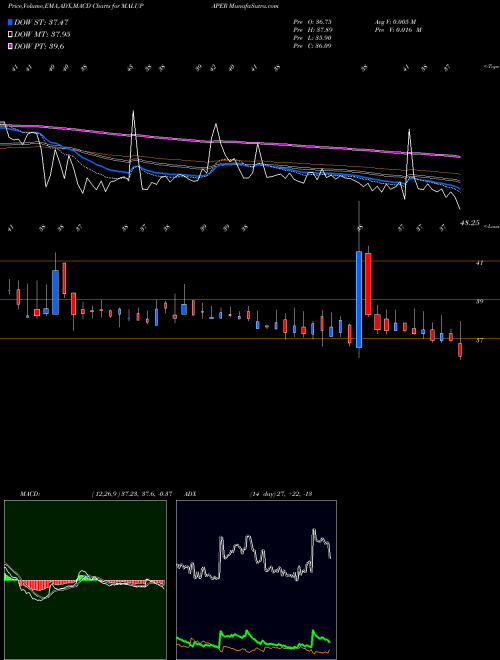The image size is (500, 660).
Task: Click the last red candlestick below 37
Action: tap(460, 350)
